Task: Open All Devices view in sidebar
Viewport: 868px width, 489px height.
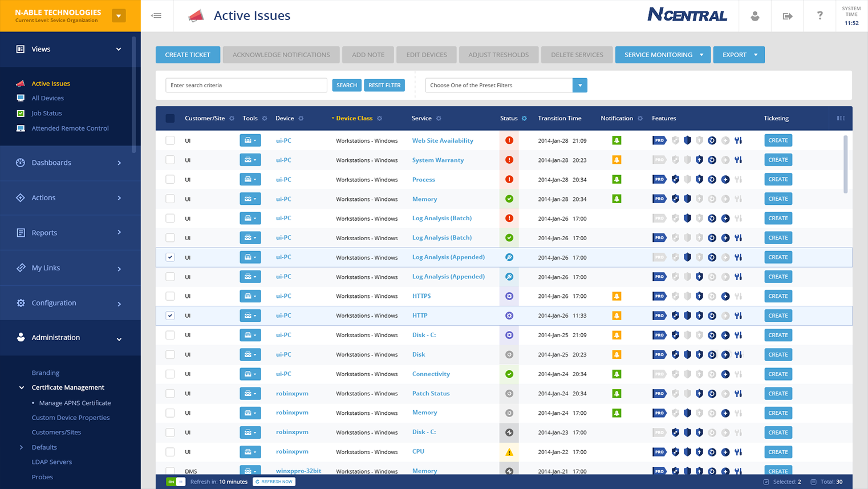Action: coord(48,98)
